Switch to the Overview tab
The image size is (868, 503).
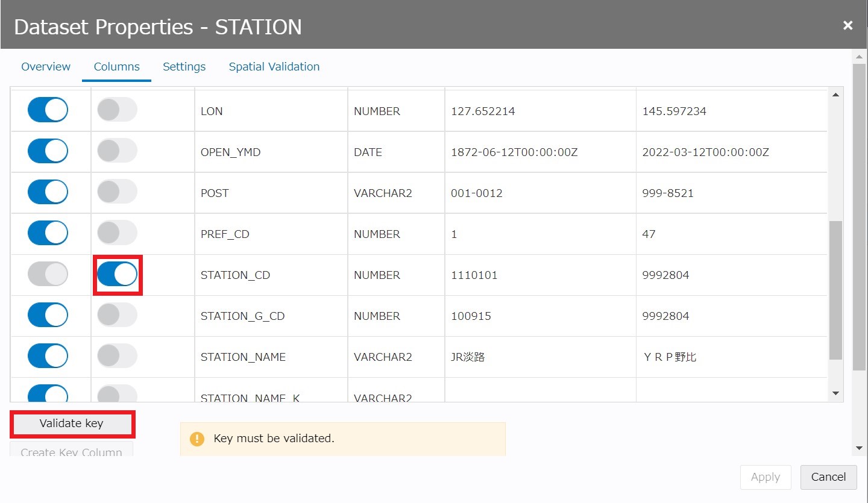[46, 67]
